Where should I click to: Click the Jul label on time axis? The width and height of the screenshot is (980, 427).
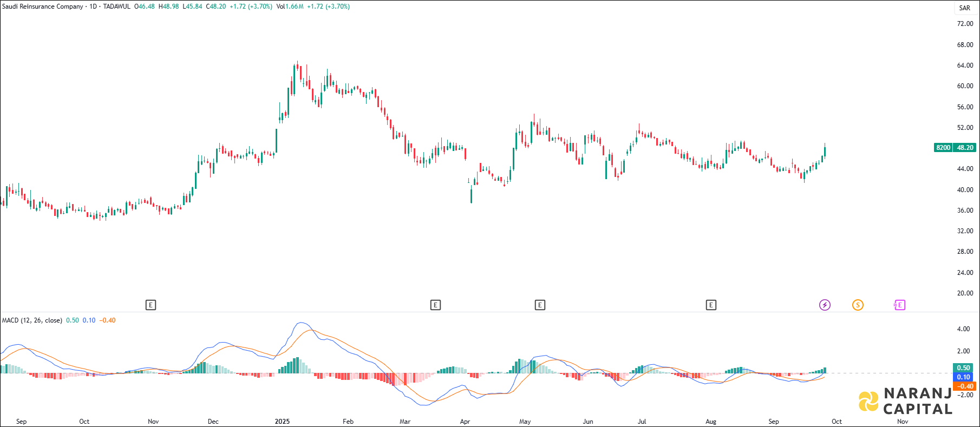tap(642, 422)
